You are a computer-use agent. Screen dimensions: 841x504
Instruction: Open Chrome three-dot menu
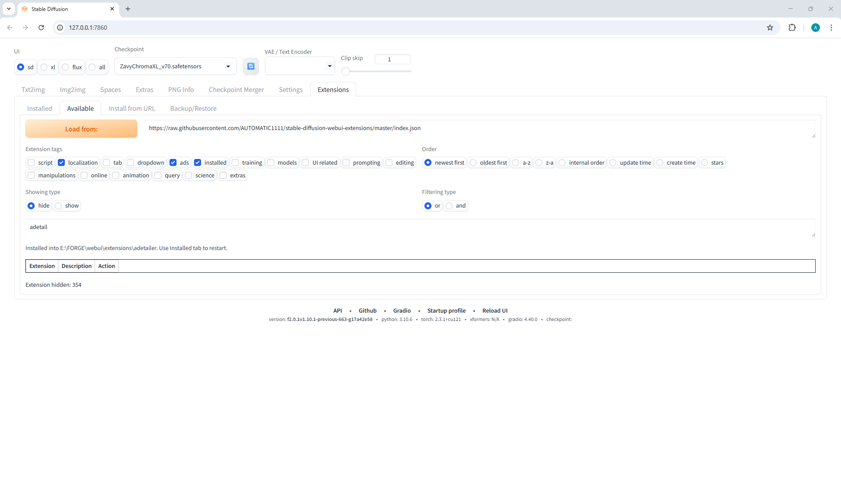click(x=831, y=28)
